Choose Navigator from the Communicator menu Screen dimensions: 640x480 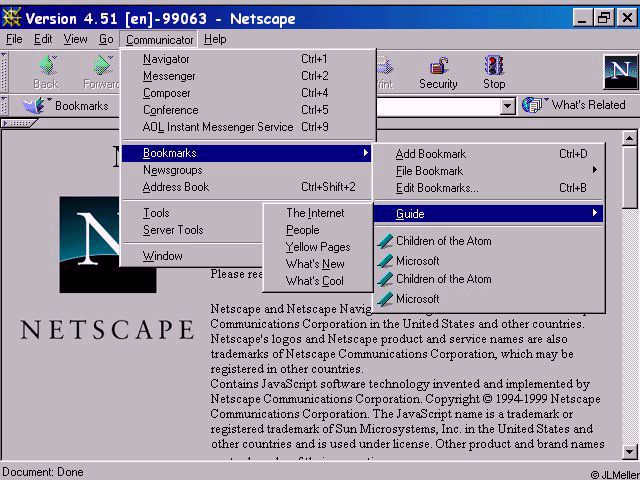248,59
